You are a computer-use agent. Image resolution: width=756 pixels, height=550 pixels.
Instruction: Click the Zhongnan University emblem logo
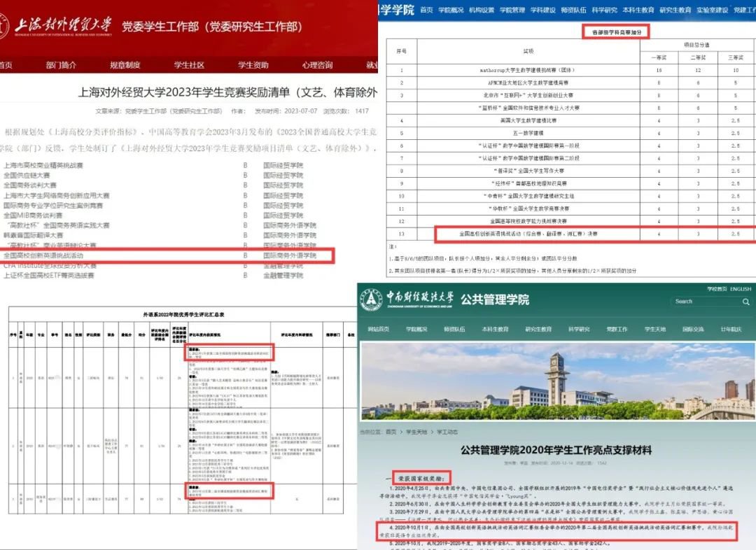pos(371,299)
